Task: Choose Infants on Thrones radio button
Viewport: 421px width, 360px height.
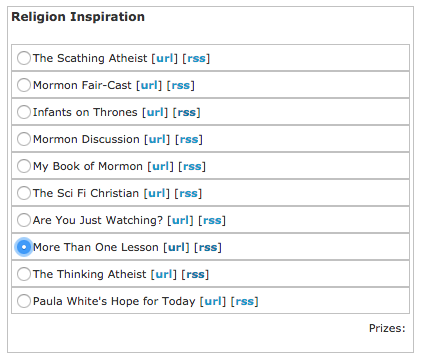Action: pyautogui.click(x=24, y=112)
